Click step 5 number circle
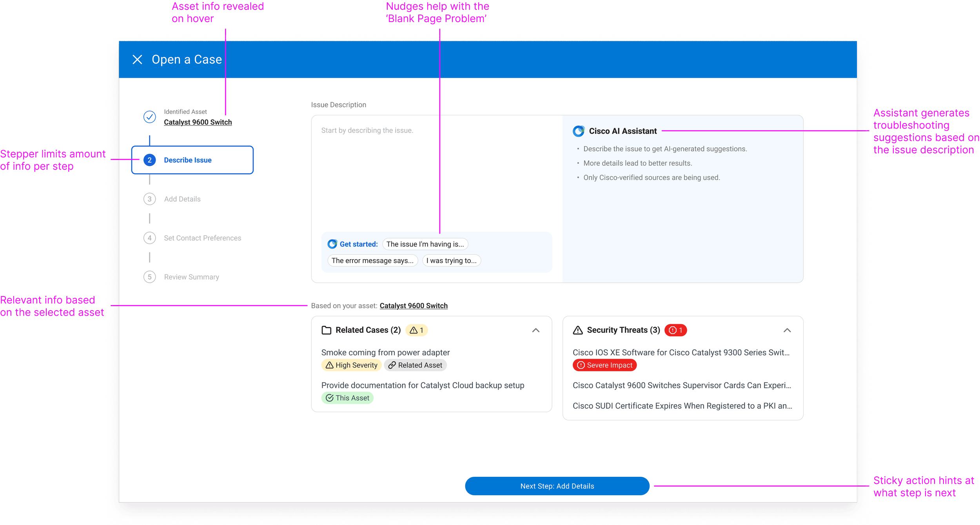980x525 pixels. [x=149, y=277]
